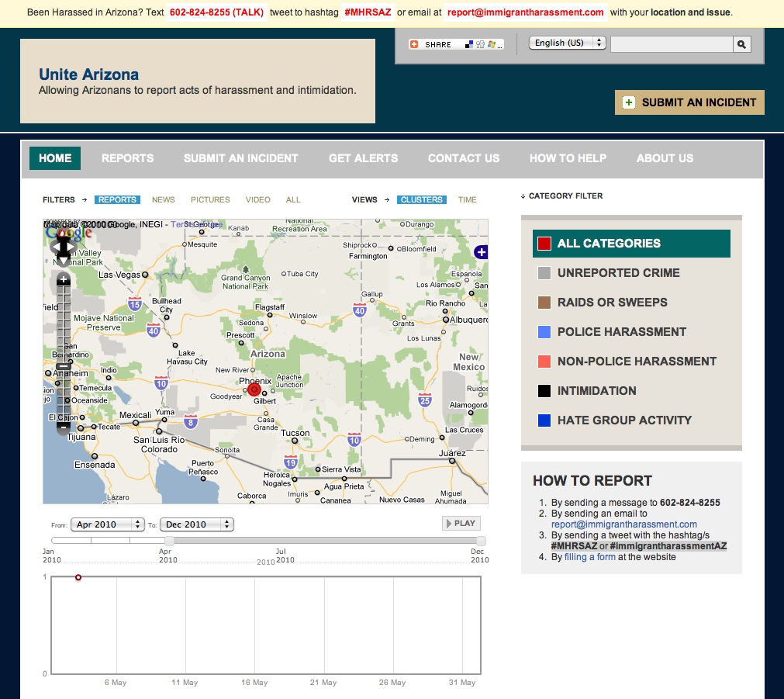Click the Tucson label on the map
Image resolution: width=784 pixels, height=699 pixels.
[295, 433]
